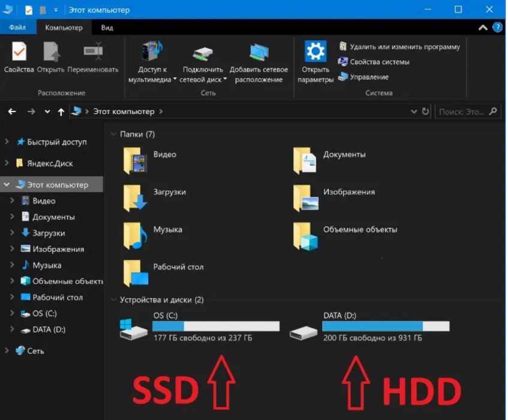Screen dimensions: 508x420
Task: Click New folder icon in title bar
Action: 43,10
